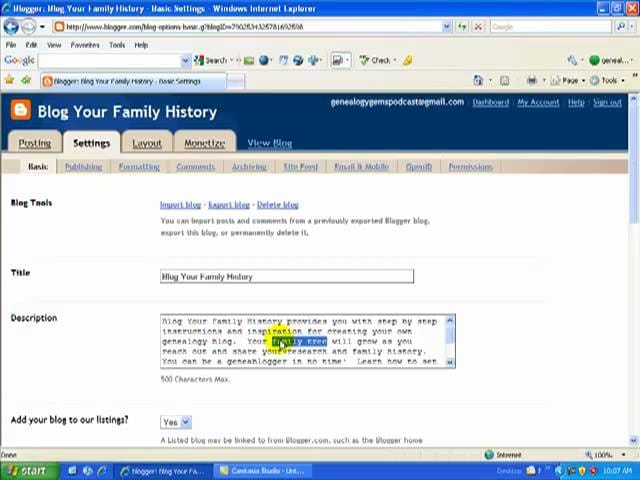Open the Publishing settings link
This screenshot has width=640, height=480.
83,167
